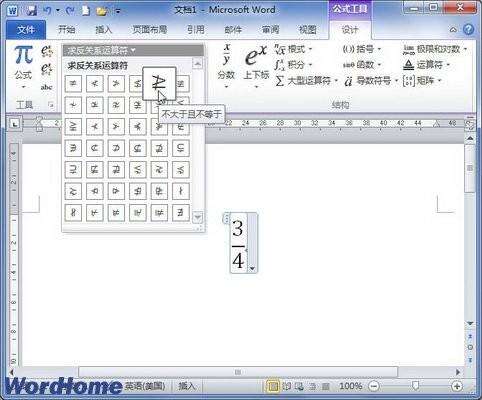The height and width of the screenshot is (400, 482).
Task: Click the New blank document icon
Action: 86,11
